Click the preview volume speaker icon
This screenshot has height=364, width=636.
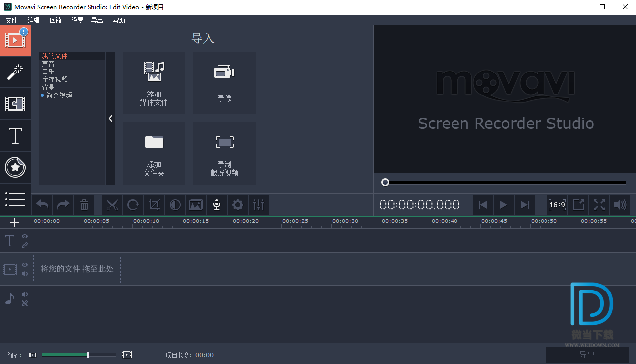620,205
